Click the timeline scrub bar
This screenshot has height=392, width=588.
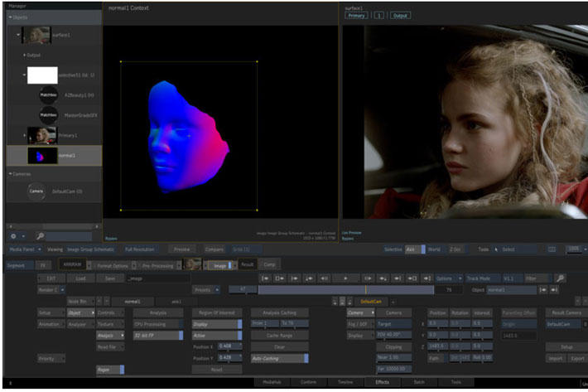point(345,290)
